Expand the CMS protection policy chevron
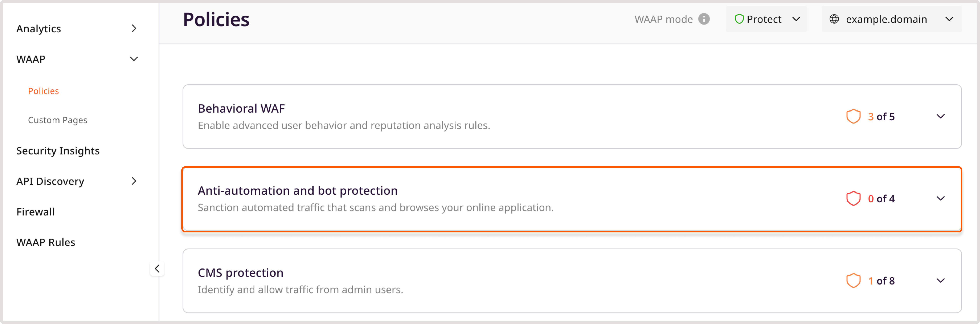This screenshot has width=980, height=324. tap(940, 281)
